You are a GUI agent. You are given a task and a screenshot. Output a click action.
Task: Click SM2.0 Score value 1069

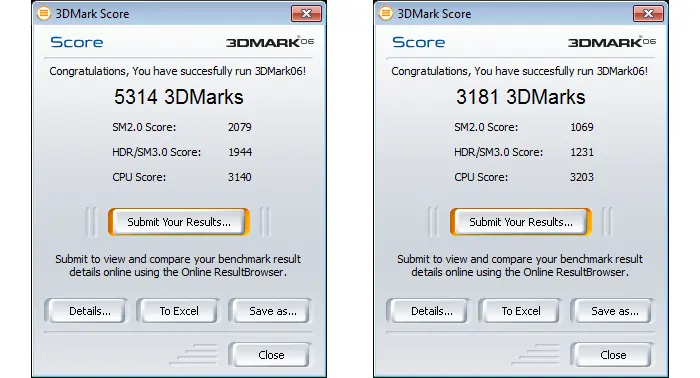[582, 127]
